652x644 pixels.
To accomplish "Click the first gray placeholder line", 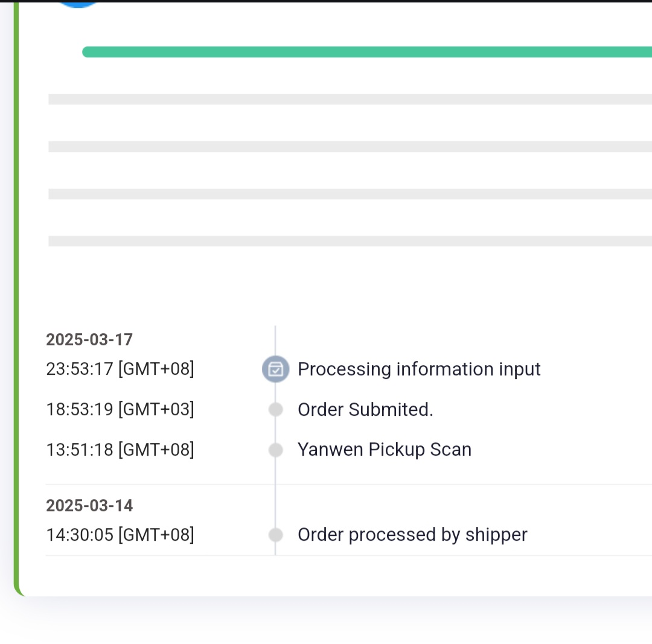I will pyautogui.click(x=350, y=100).
